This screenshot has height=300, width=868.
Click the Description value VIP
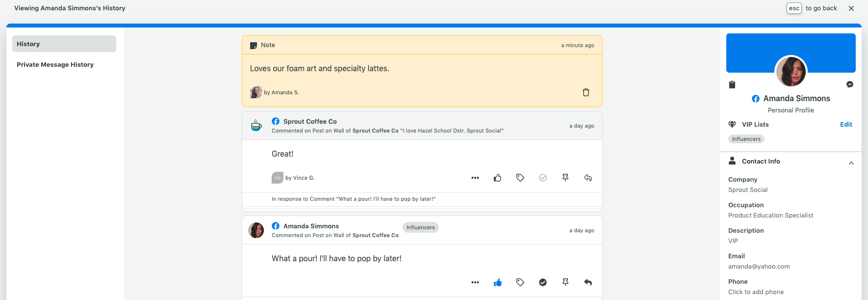click(x=733, y=241)
